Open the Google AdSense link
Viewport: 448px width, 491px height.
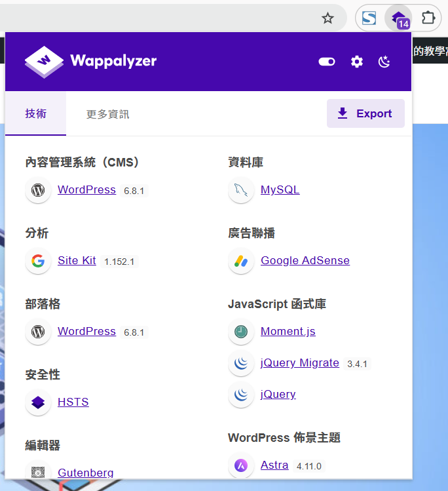(305, 260)
